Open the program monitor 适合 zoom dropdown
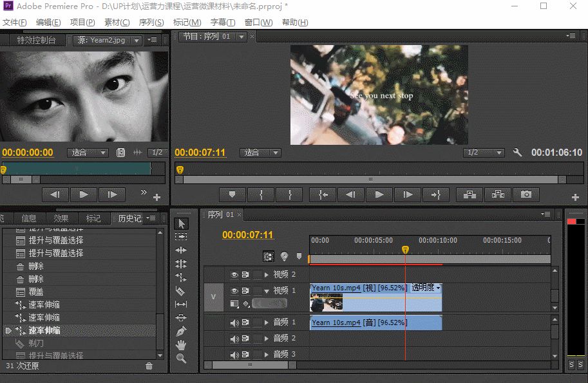This screenshot has width=588, height=383. tap(261, 153)
